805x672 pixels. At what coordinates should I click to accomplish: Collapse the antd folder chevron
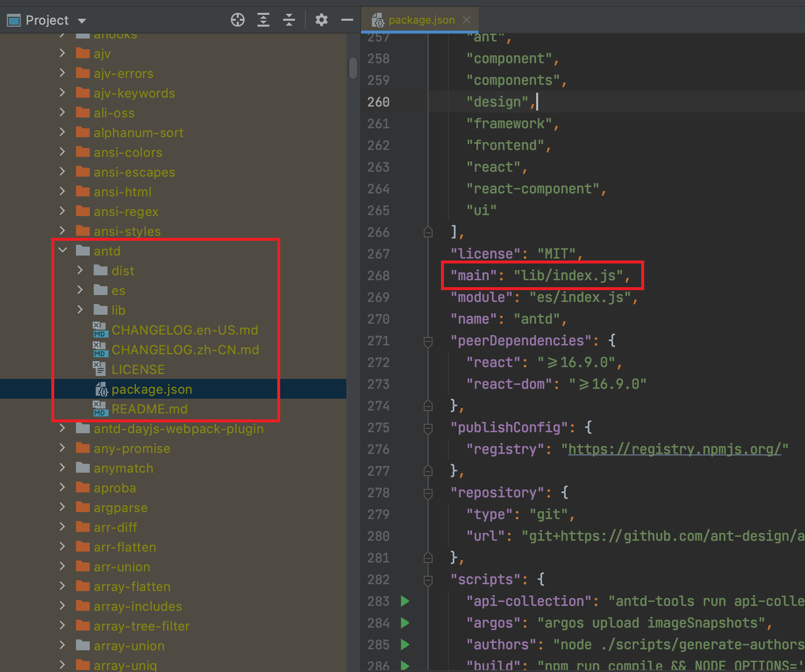pyautogui.click(x=62, y=250)
